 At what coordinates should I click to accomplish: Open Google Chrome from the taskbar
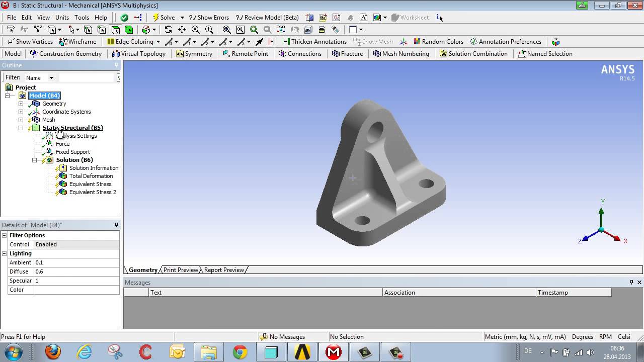[x=240, y=351]
